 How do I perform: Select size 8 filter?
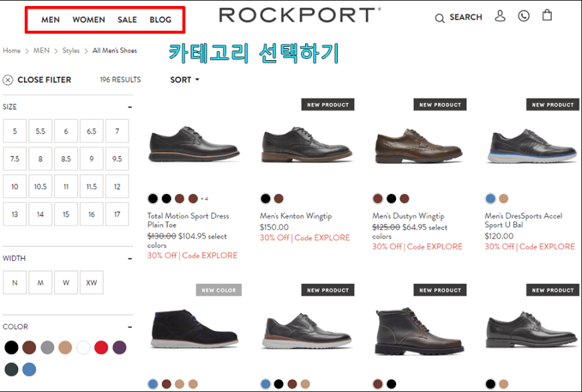pos(40,159)
